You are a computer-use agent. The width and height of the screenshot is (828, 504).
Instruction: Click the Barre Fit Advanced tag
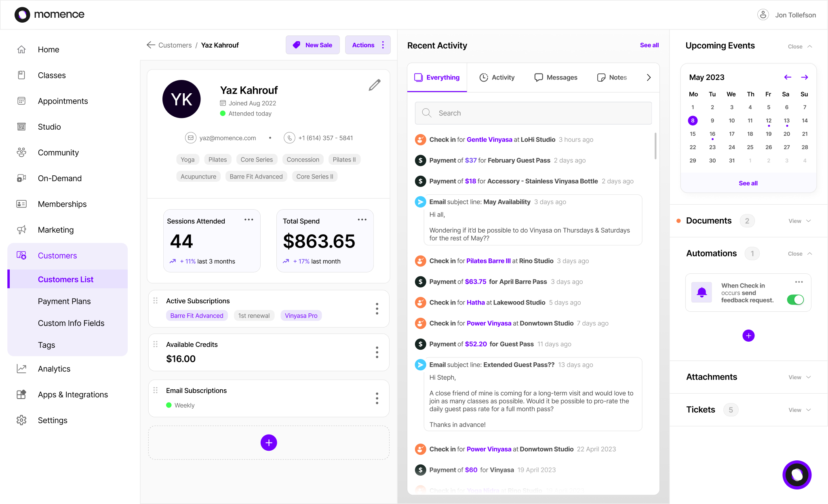[256, 176]
